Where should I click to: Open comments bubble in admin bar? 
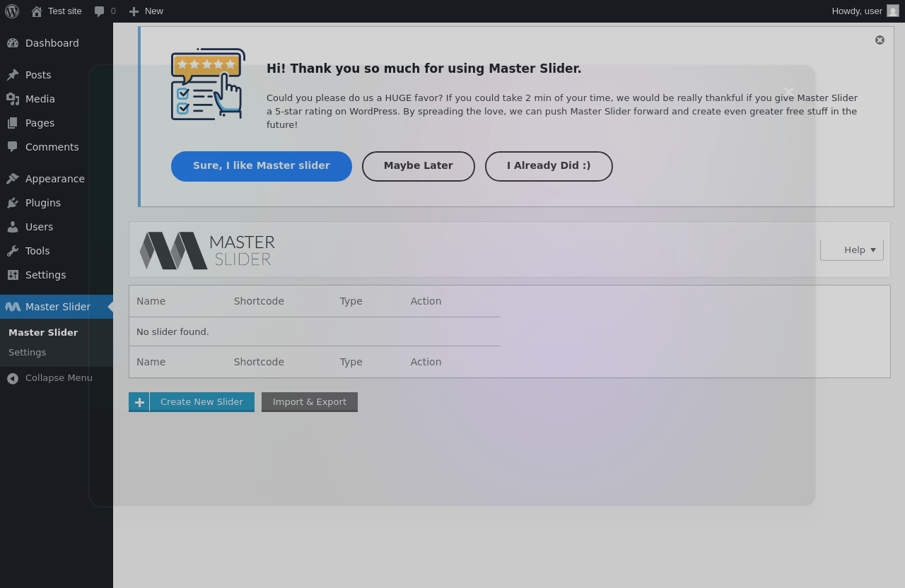105,11
